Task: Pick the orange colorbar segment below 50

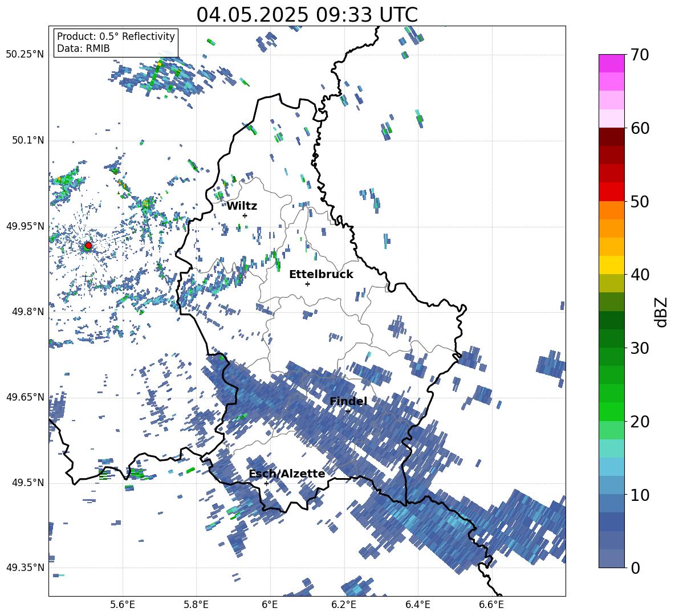Action: (611, 210)
